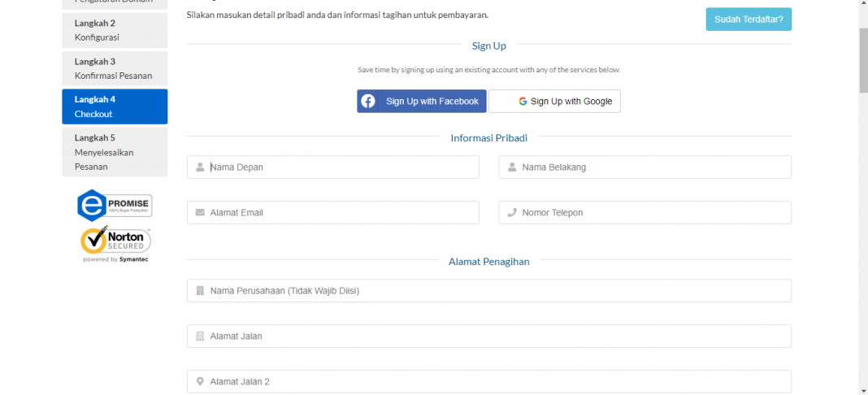The image size is (868, 395).
Task: Click the person icon in Nama Belakang field
Action: coord(512,167)
